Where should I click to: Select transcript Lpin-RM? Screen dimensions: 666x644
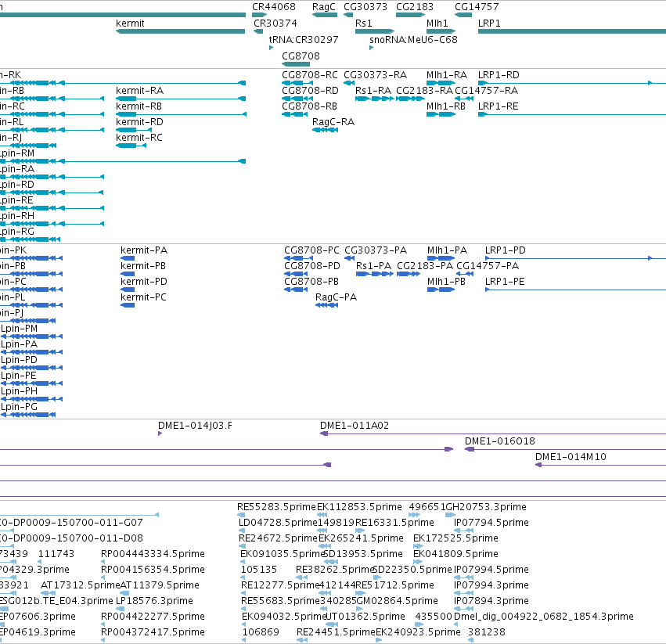click(x=17, y=153)
